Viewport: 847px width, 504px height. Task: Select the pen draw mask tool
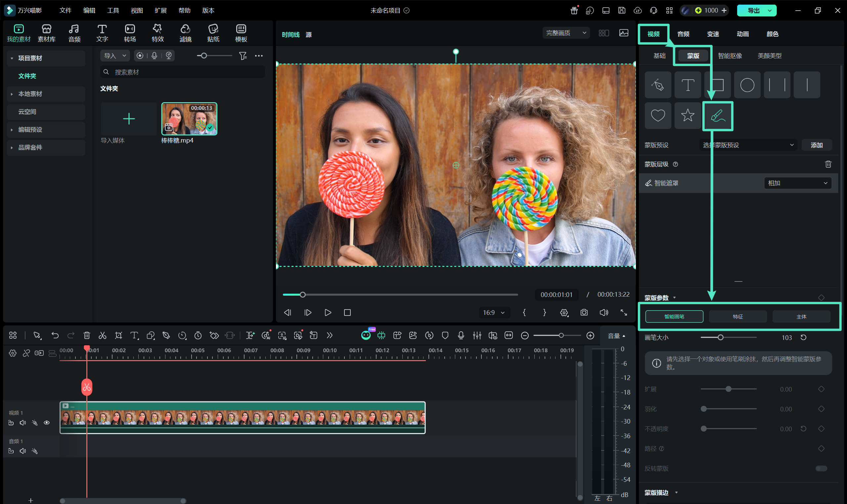pos(658,85)
